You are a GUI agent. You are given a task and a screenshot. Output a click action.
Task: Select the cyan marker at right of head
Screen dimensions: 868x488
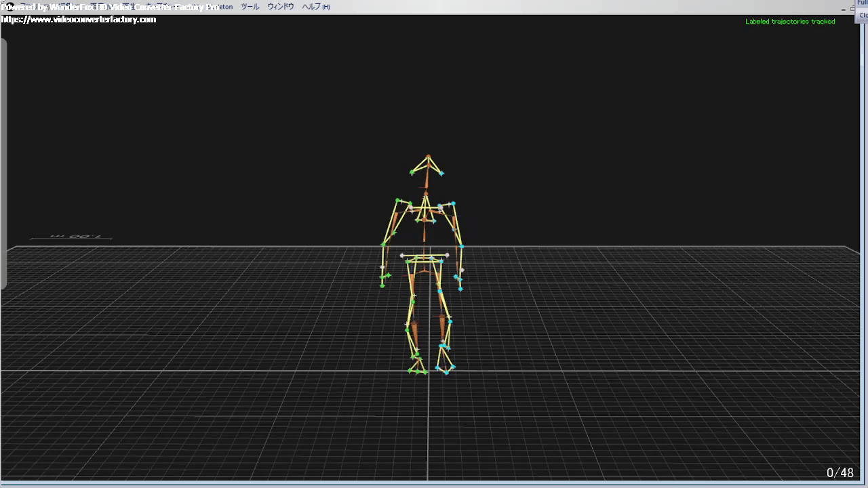click(441, 174)
